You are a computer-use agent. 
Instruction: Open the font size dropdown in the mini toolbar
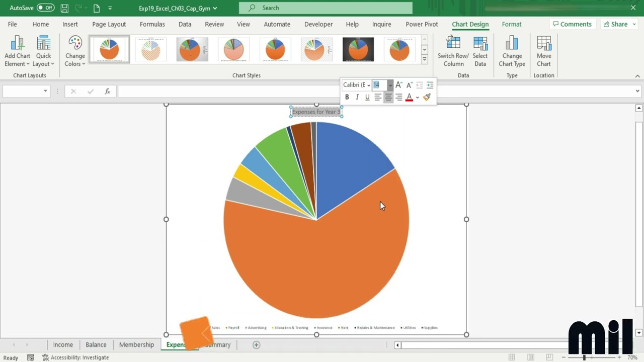[x=390, y=85]
